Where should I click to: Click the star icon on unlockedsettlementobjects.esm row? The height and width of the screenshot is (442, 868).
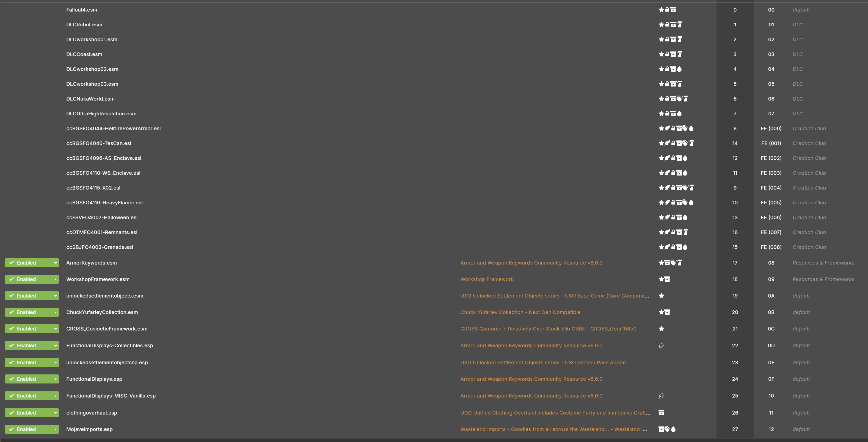click(661, 296)
